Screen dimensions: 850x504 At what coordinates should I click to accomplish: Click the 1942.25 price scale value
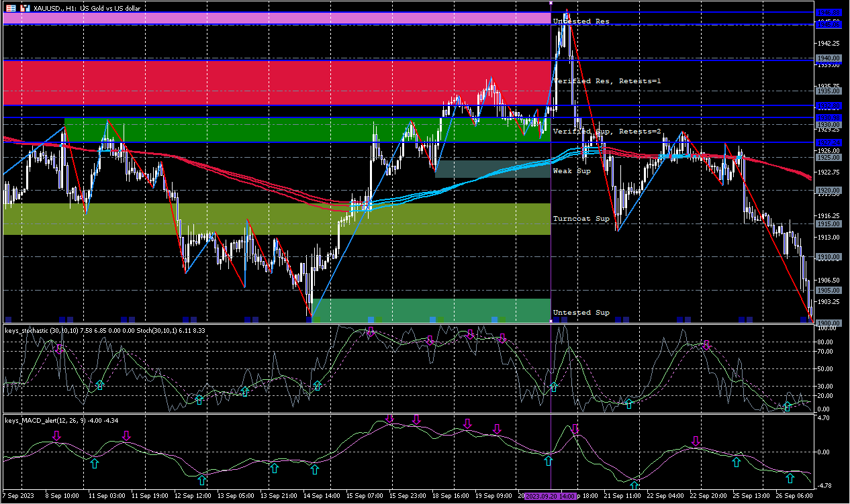pyautogui.click(x=827, y=43)
